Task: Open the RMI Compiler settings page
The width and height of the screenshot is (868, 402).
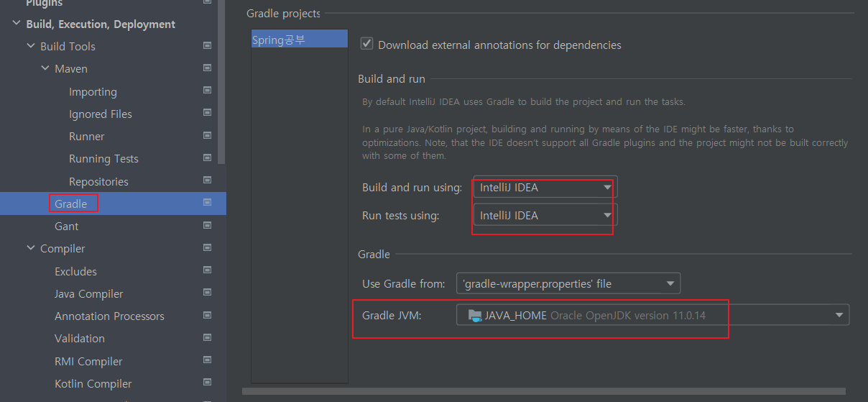Action: click(x=88, y=361)
